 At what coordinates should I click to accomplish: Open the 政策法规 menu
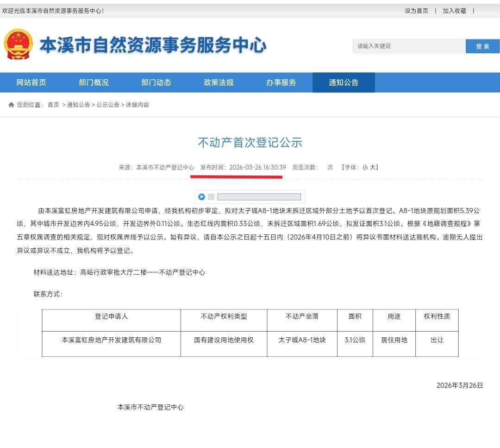(219, 82)
